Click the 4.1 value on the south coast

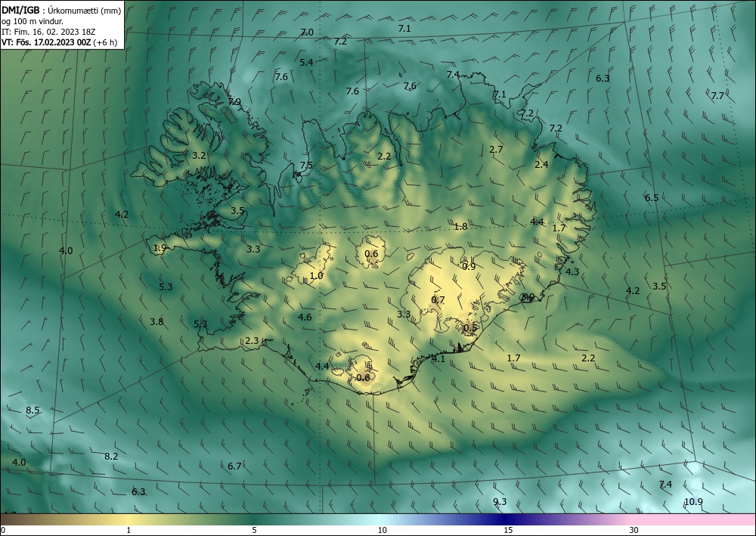[438, 358]
